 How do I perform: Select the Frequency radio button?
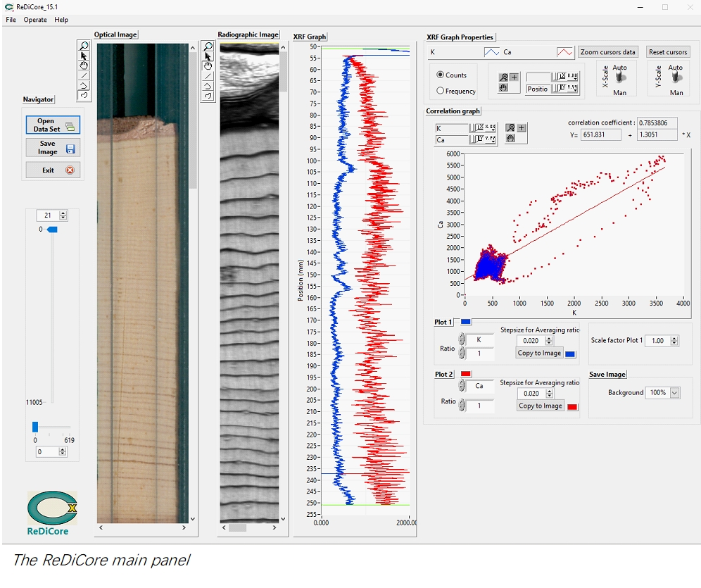click(441, 91)
